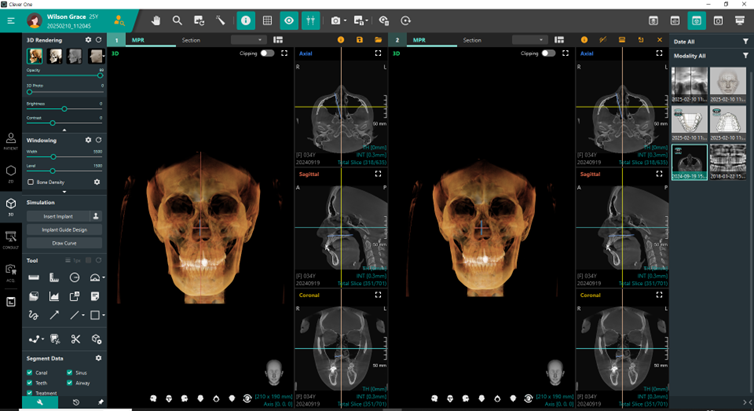754x411 pixels.
Task: Reset the 3D Rendering settings
Action: 98,40
